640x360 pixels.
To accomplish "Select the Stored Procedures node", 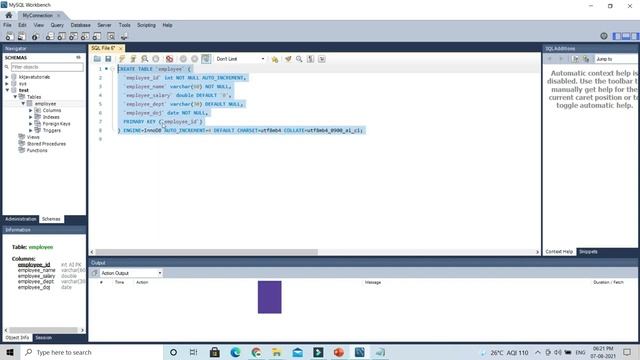I will [46, 144].
